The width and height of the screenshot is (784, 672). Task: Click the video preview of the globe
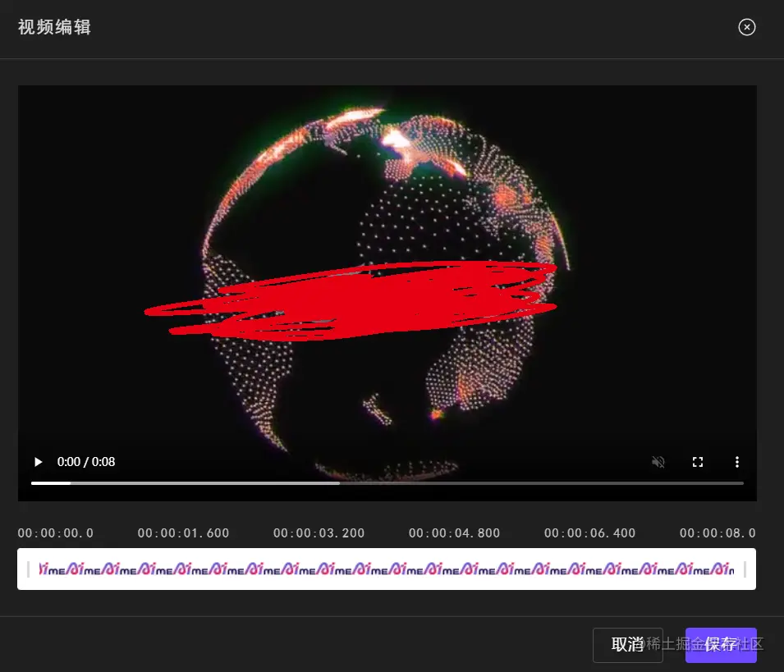(387, 263)
